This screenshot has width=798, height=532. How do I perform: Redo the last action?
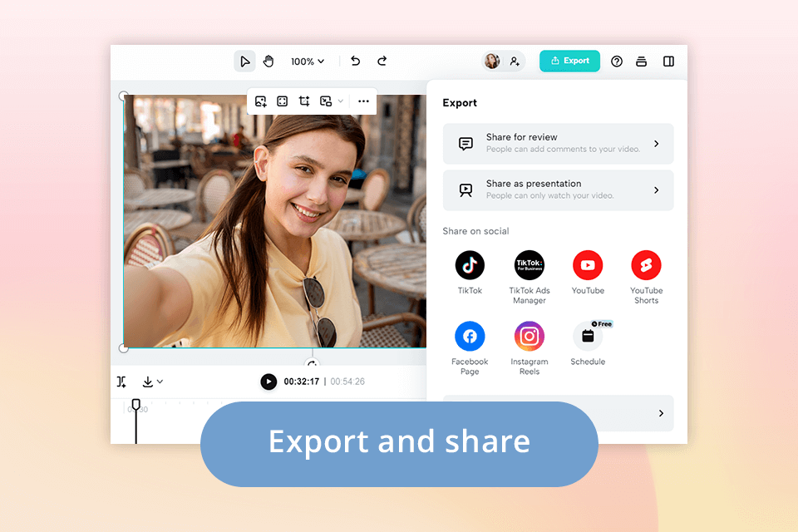click(382, 61)
